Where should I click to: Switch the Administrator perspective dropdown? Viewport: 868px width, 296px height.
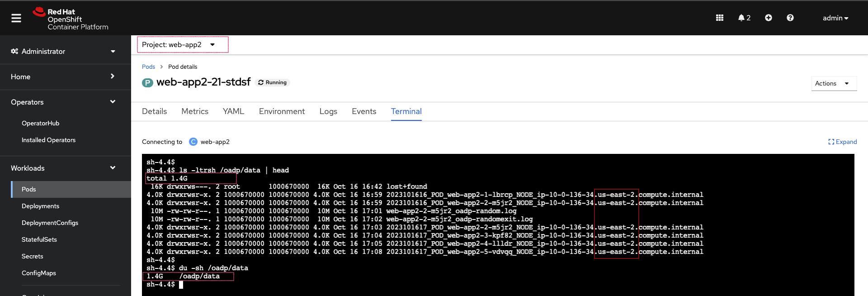point(63,52)
